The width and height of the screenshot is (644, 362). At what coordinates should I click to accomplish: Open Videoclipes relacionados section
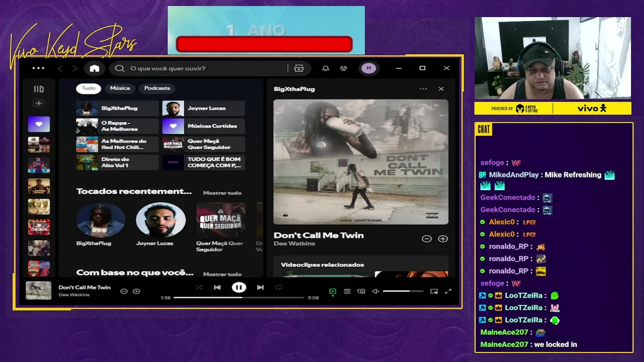pyautogui.click(x=323, y=265)
